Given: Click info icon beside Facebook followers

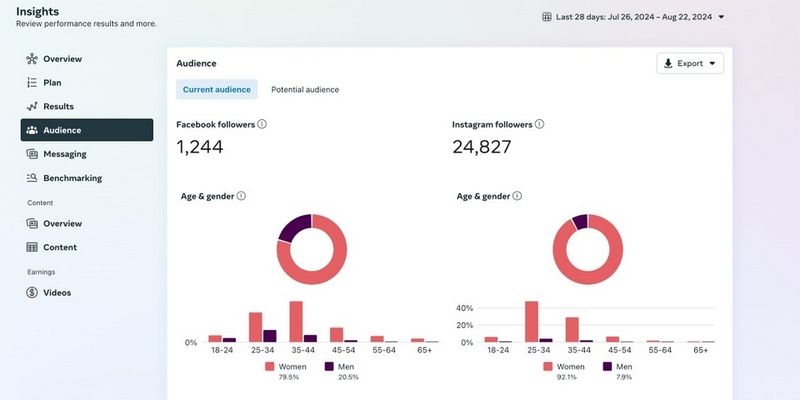Looking at the screenshot, I should tap(262, 124).
